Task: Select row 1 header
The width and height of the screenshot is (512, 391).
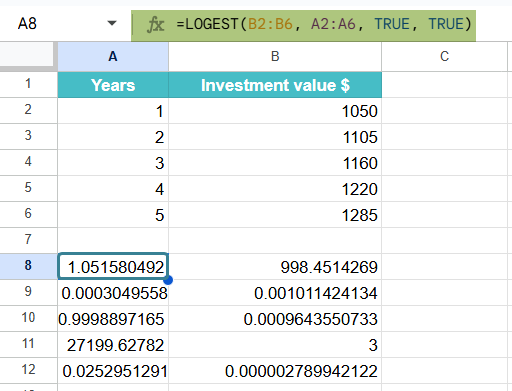Action: coord(28,84)
